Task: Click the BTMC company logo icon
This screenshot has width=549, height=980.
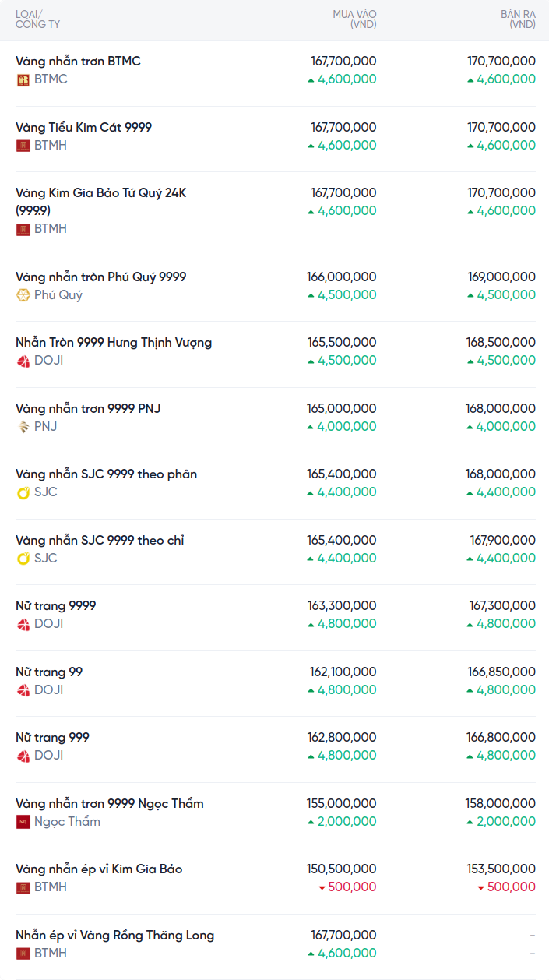Action: click(23, 79)
